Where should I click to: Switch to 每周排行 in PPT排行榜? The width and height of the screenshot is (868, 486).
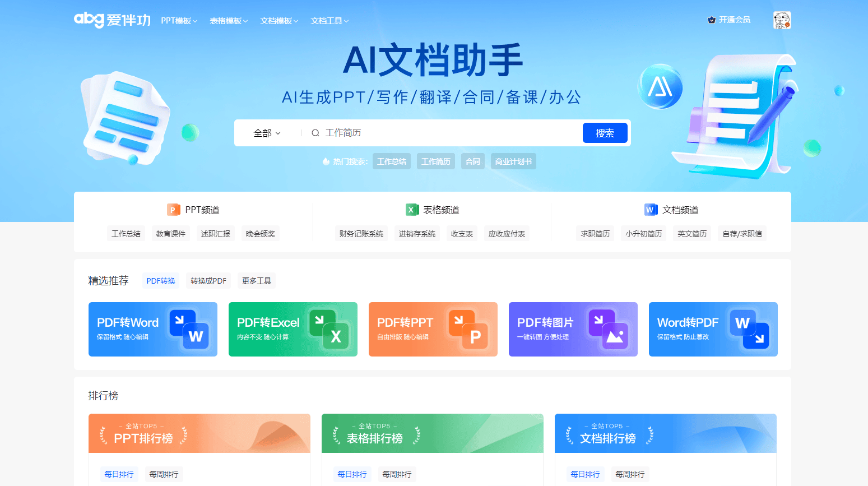click(x=164, y=474)
